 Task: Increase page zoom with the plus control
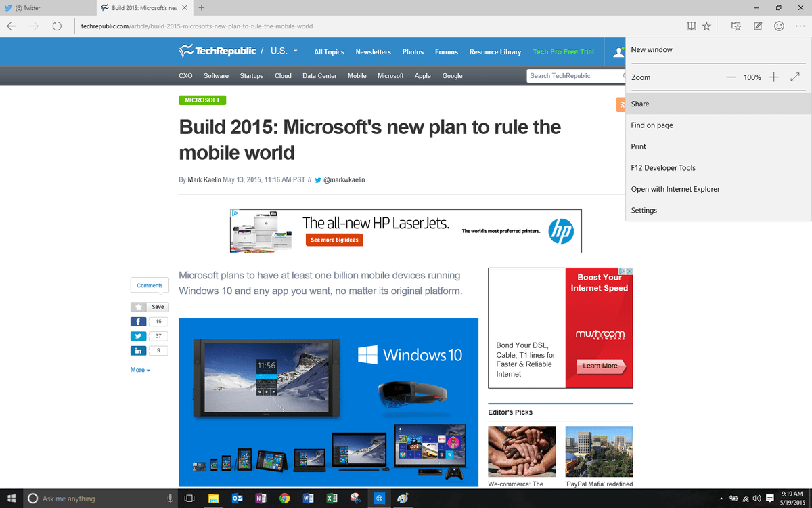tap(773, 77)
